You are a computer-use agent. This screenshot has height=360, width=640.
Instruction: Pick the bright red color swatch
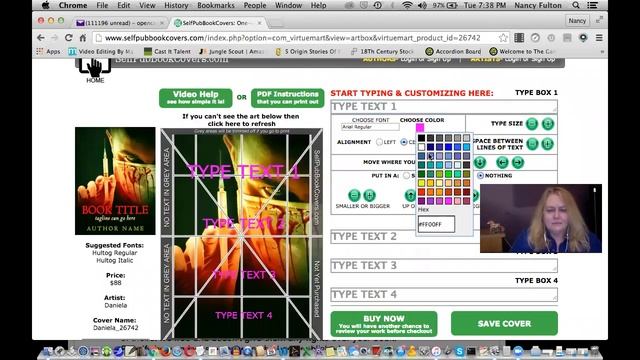(421, 192)
